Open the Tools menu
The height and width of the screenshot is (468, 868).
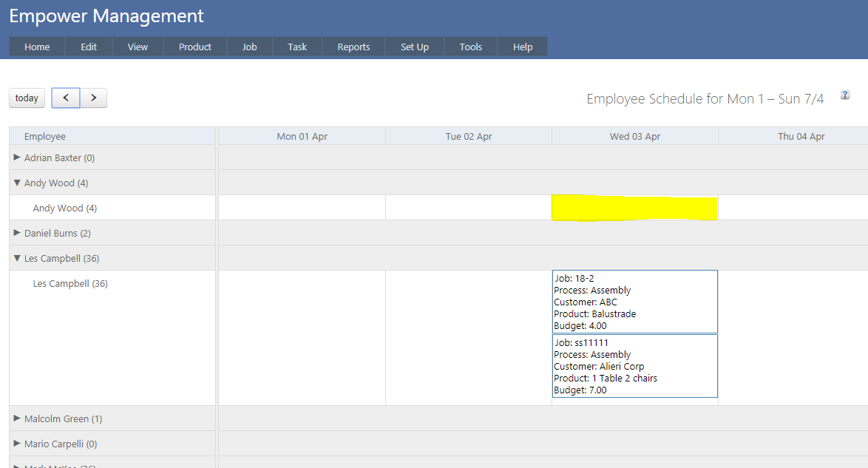point(470,47)
